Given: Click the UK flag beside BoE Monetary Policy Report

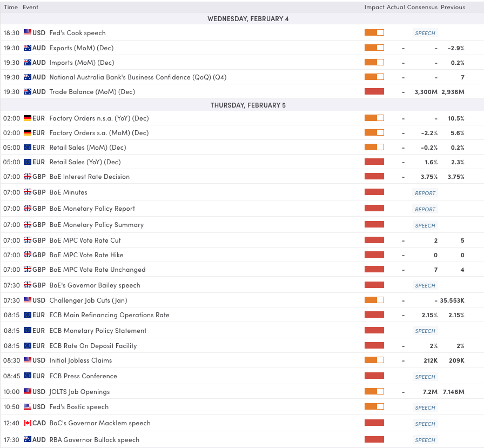Looking at the screenshot, I should pos(28,208).
